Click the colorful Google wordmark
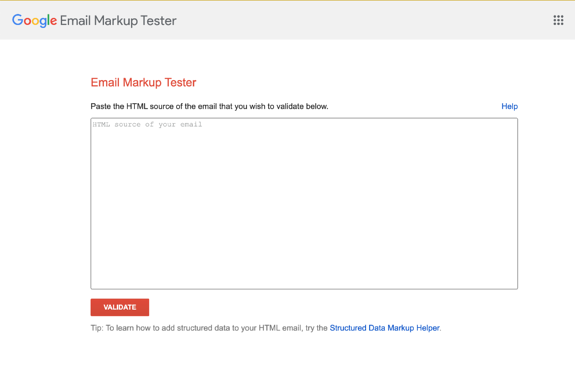This screenshot has width=575, height=370. pos(34,21)
